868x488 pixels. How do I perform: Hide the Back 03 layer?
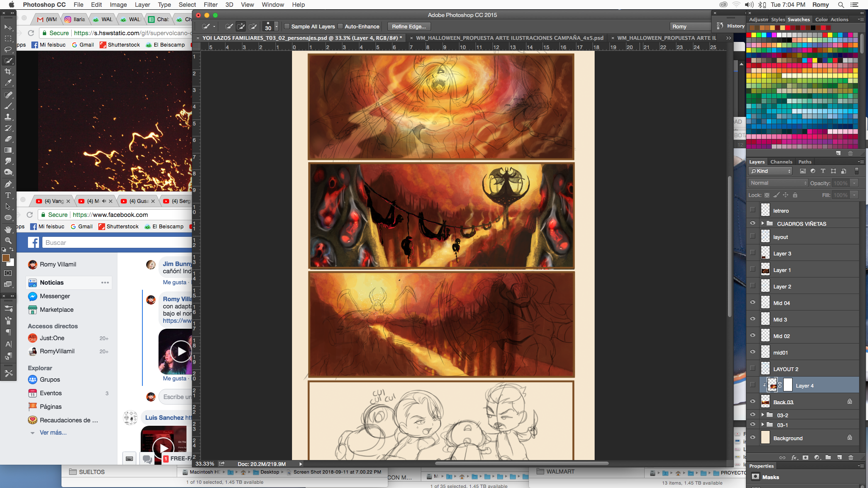pyautogui.click(x=753, y=402)
